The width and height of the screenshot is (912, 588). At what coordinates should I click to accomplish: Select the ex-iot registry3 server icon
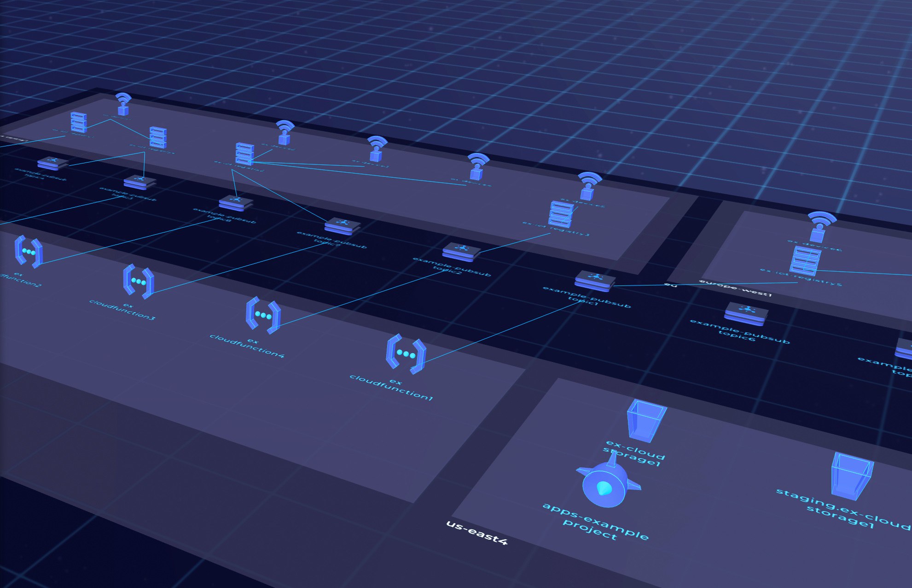[561, 214]
